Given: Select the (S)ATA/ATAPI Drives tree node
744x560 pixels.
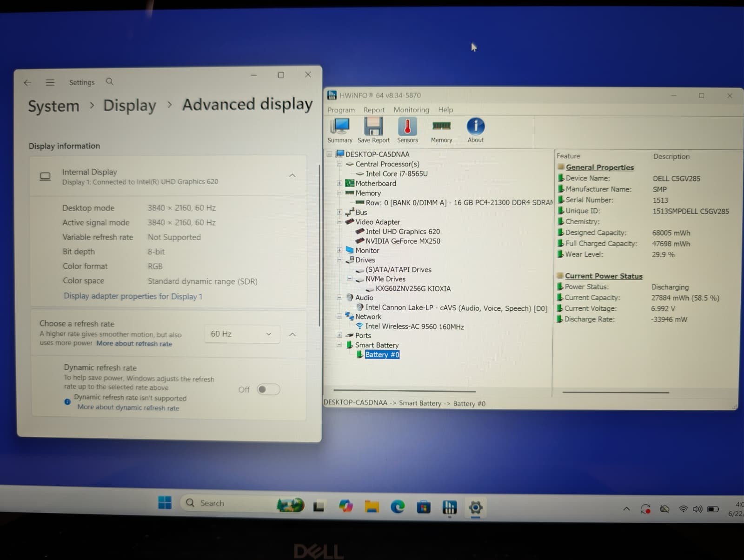Looking at the screenshot, I should pos(398,269).
